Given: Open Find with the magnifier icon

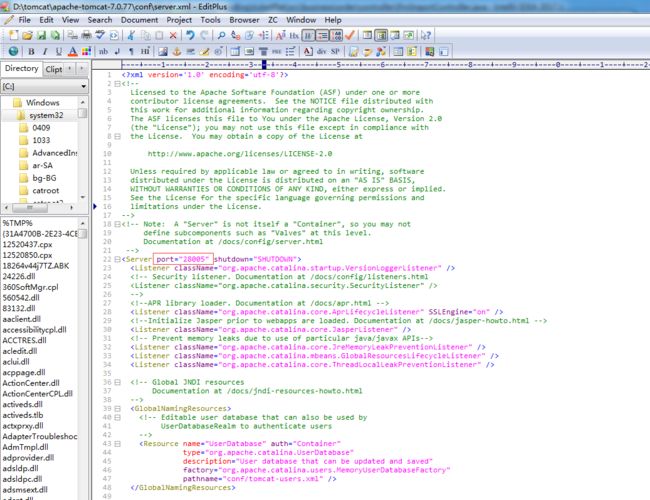Looking at the screenshot, I should pos(221,35).
